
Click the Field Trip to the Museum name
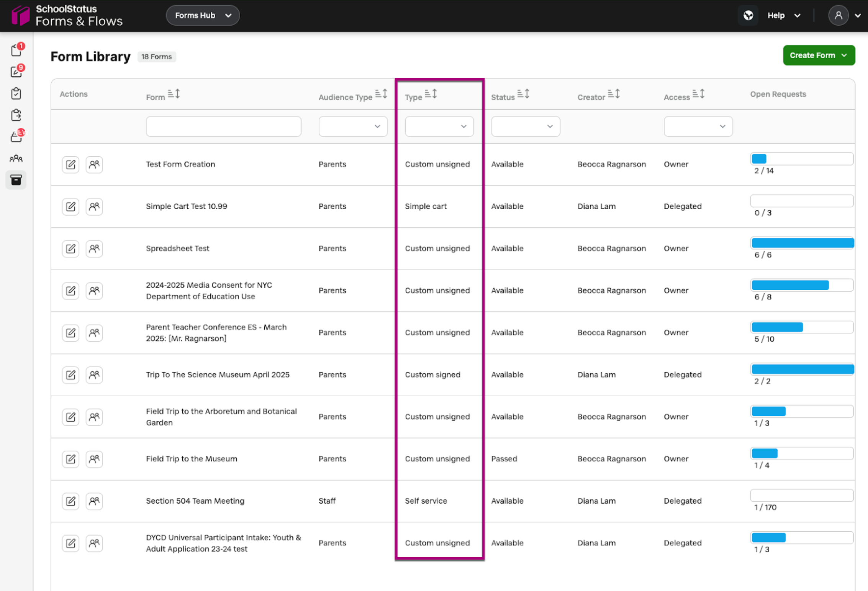pyautogui.click(x=192, y=459)
